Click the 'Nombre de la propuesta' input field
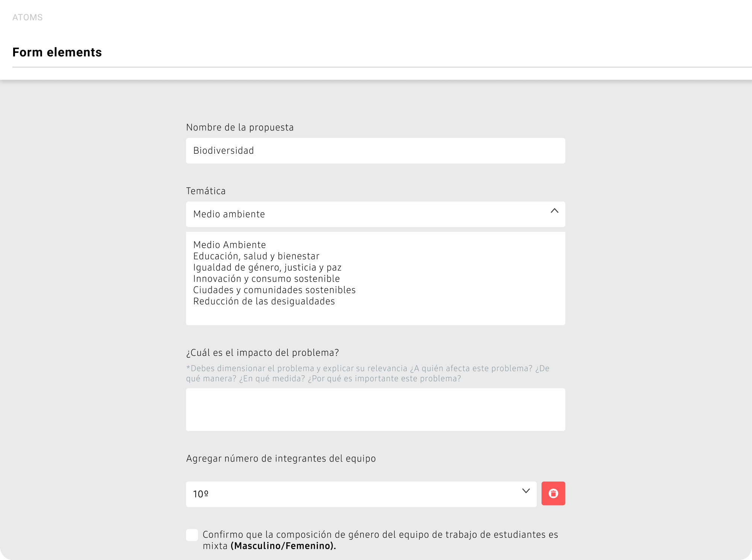 point(375,151)
